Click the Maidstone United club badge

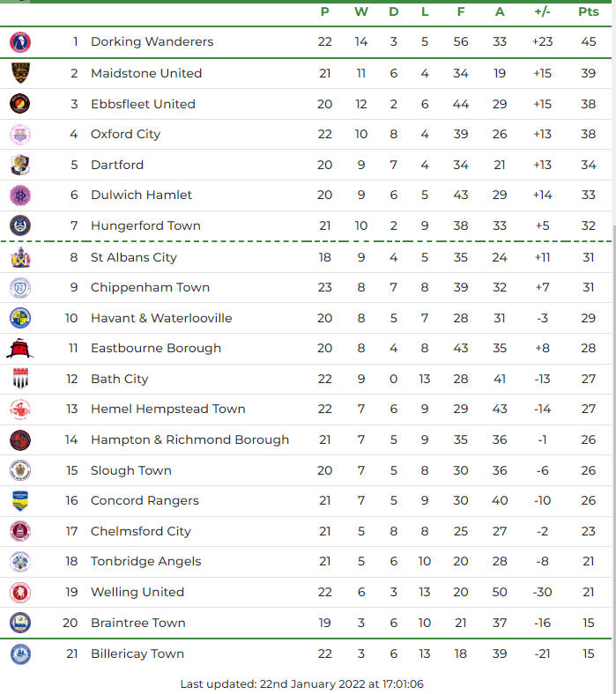click(x=19, y=73)
